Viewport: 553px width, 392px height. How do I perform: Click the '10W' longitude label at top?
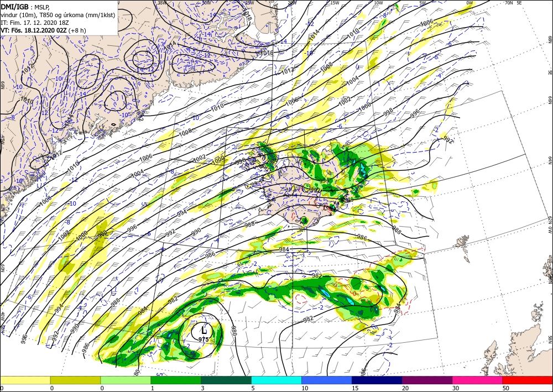click(x=378, y=3)
